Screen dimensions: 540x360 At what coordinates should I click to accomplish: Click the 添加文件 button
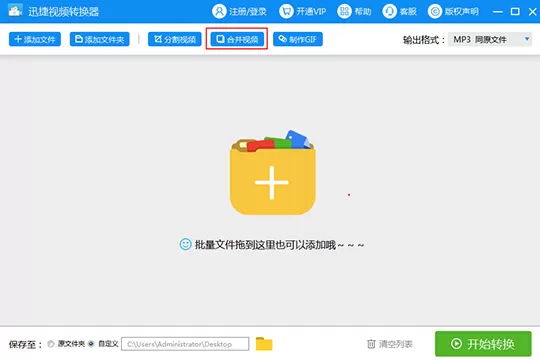pos(35,39)
